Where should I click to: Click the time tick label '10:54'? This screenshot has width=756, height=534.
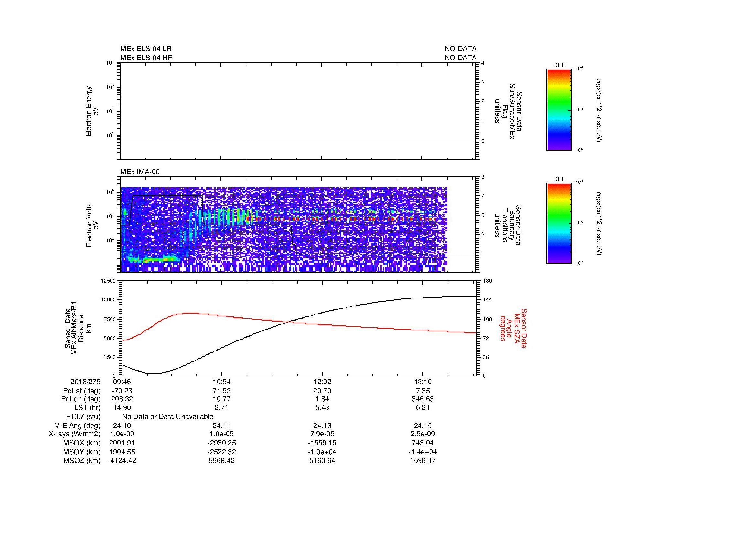coord(222,382)
